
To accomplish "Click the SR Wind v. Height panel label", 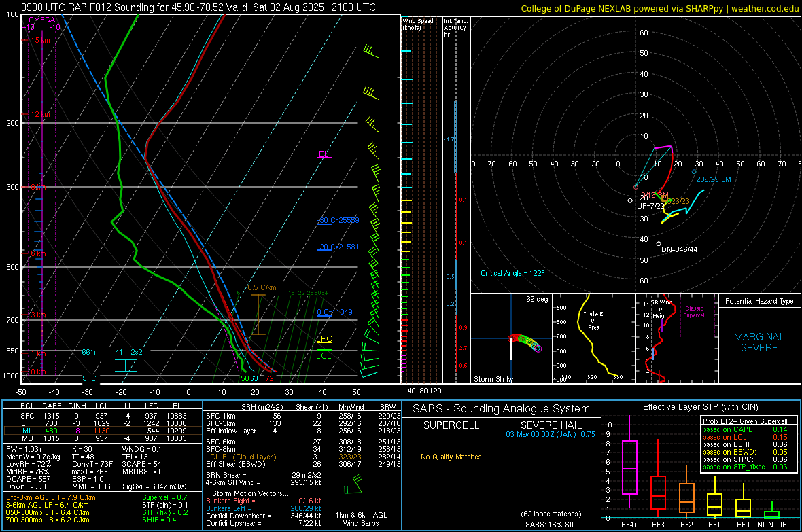I will click(661, 309).
